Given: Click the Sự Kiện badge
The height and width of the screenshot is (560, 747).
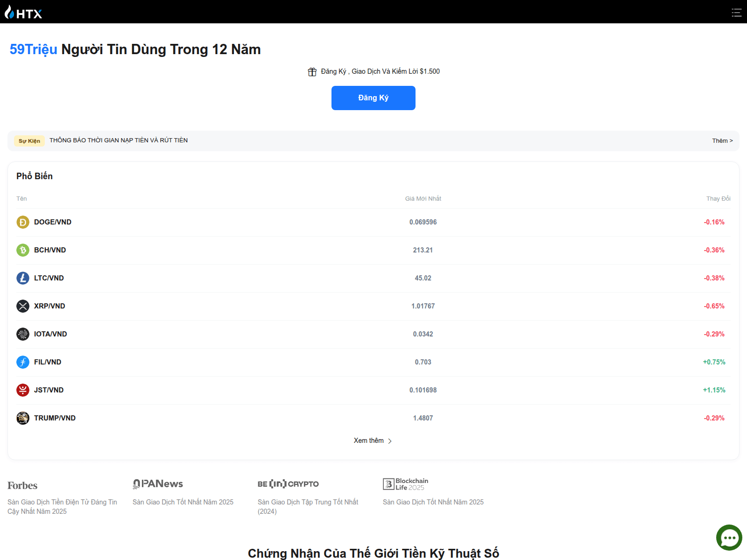Looking at the screenshot, I should click(x=29, y=141).
